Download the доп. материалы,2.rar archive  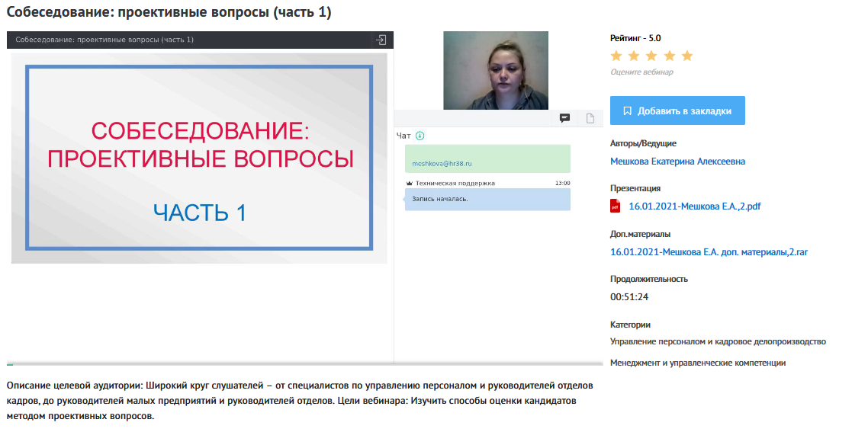point(709,251)
